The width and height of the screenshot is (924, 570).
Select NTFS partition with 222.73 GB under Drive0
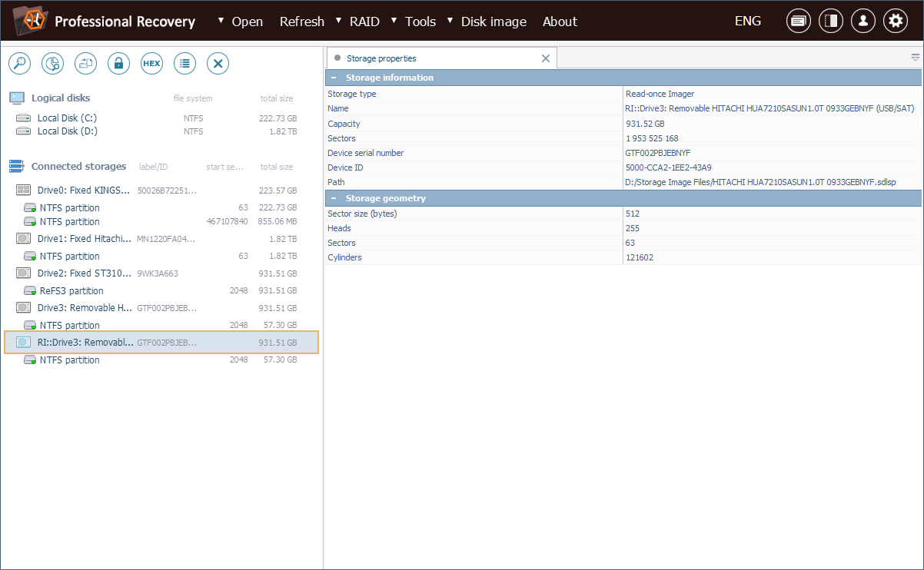coord(161,208)
